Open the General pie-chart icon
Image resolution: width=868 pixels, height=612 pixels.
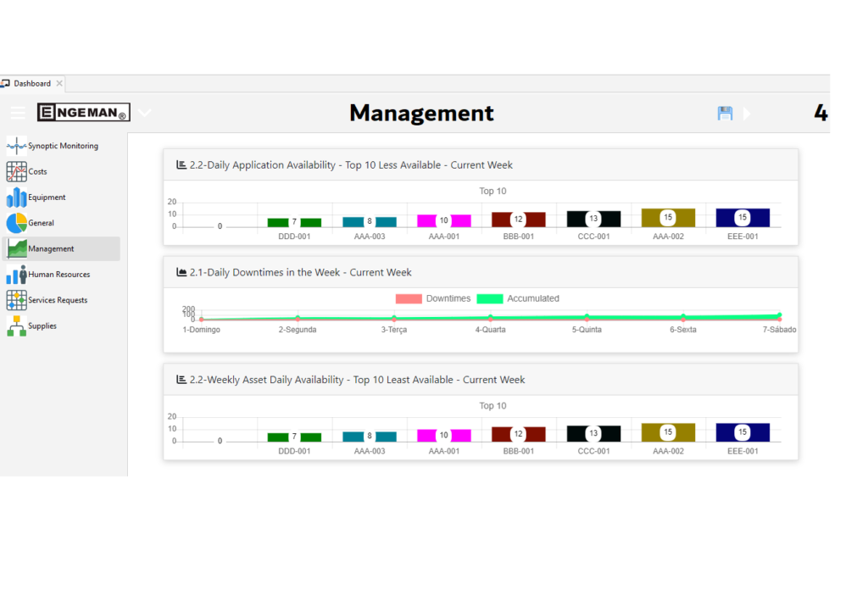[15, 222]
